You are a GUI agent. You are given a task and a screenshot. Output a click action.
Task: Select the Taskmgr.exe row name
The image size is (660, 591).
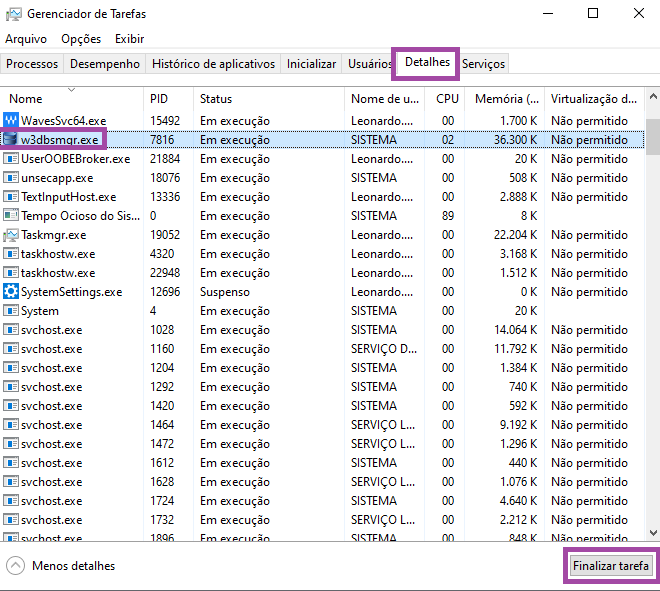coord(54,234)
